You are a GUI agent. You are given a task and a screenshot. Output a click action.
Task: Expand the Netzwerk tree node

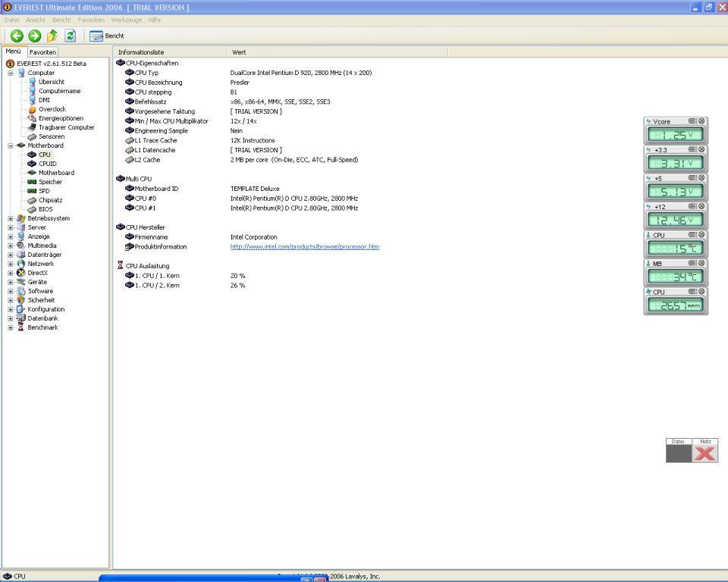coord(10,264)
